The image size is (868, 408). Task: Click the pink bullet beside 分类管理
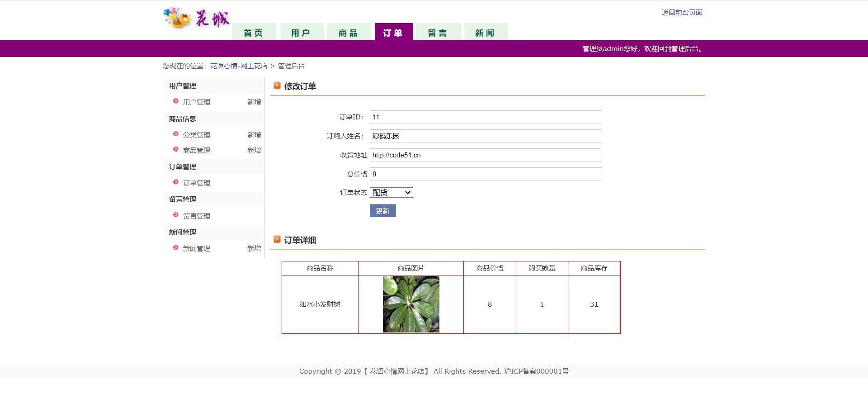[176, 134]
